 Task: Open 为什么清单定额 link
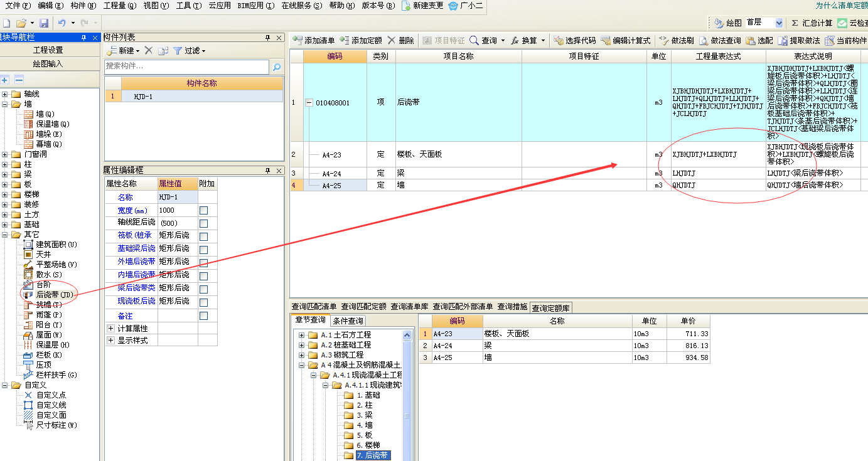[x=842, y=5]
